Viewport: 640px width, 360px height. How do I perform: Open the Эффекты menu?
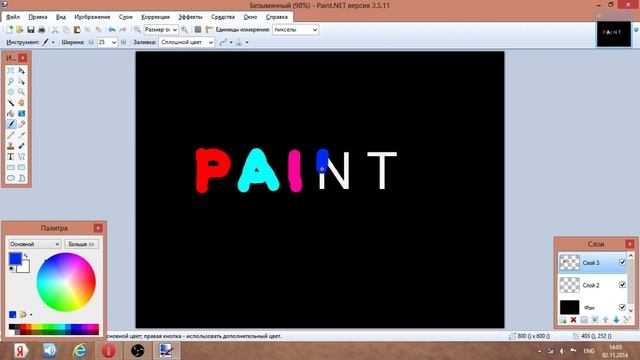pos(190,17)
